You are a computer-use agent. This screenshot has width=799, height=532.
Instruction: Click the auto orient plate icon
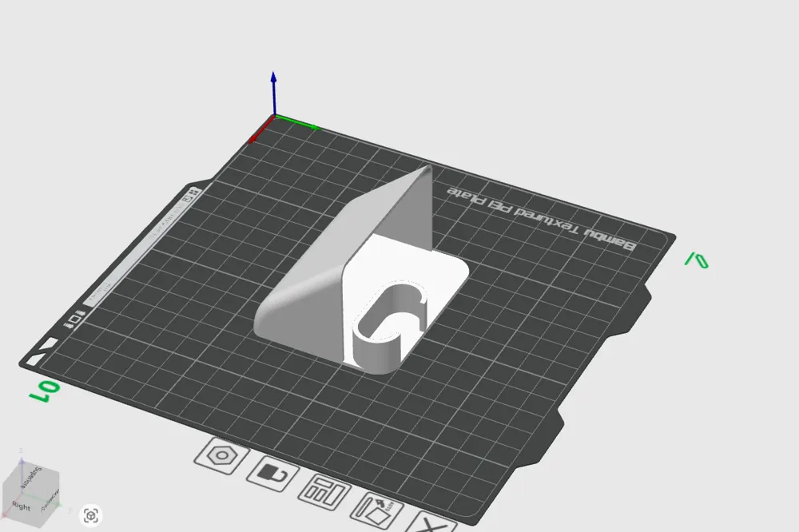pyautogui.click(x=377, y=511)
